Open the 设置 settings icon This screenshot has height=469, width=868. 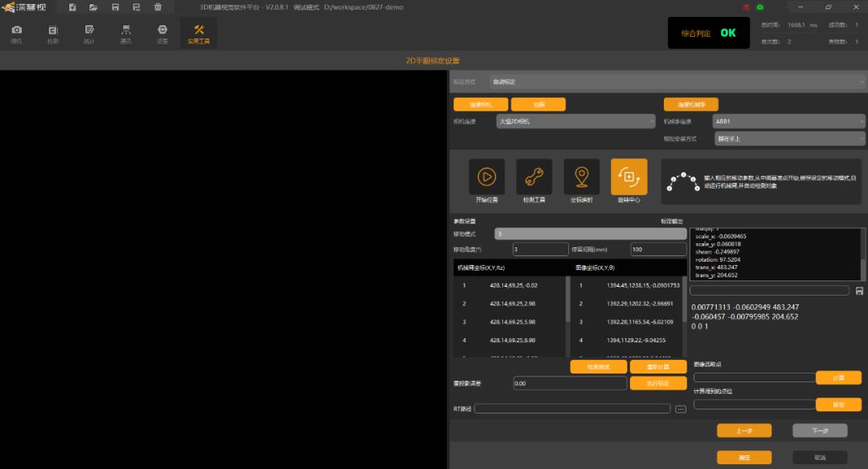[x=162, y=32]
